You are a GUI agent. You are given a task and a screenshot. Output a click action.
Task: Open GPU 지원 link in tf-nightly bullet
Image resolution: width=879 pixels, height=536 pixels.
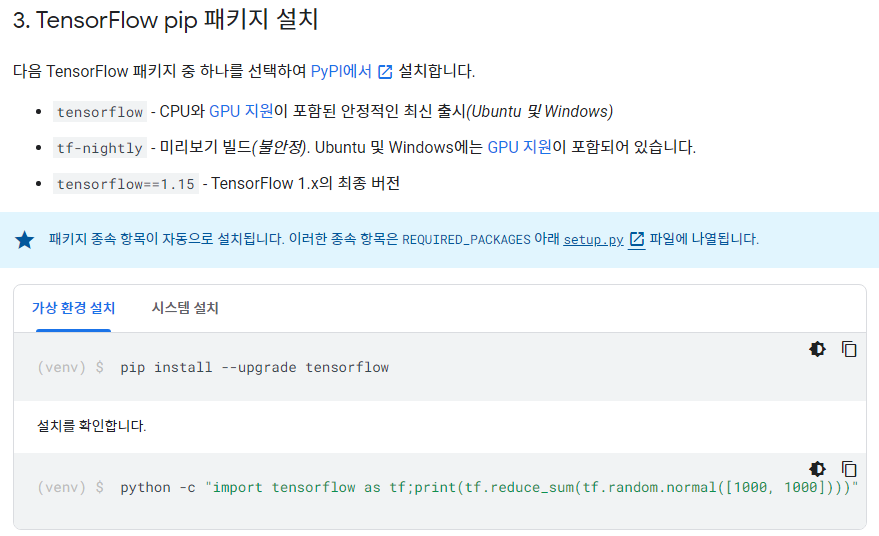point(520,147)
